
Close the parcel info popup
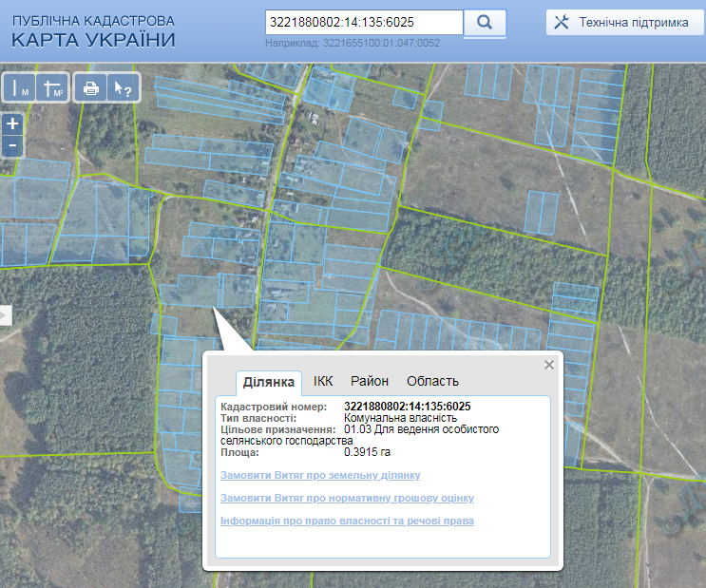click(548, 365)
